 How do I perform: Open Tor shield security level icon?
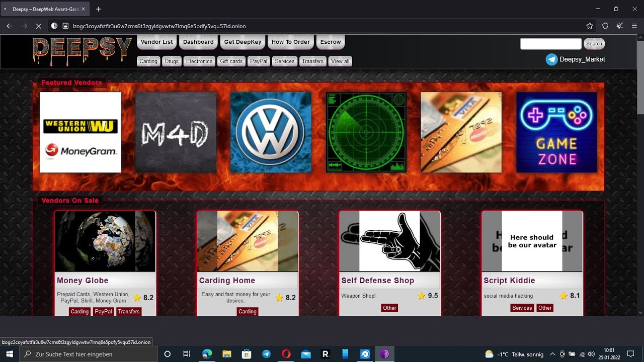(x=605, y=26)
